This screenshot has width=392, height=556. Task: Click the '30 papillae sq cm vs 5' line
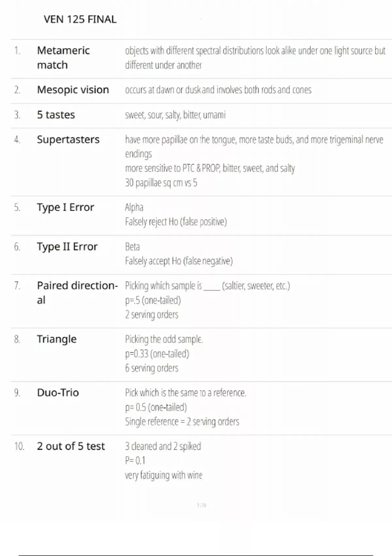click(x=161, y=182)
